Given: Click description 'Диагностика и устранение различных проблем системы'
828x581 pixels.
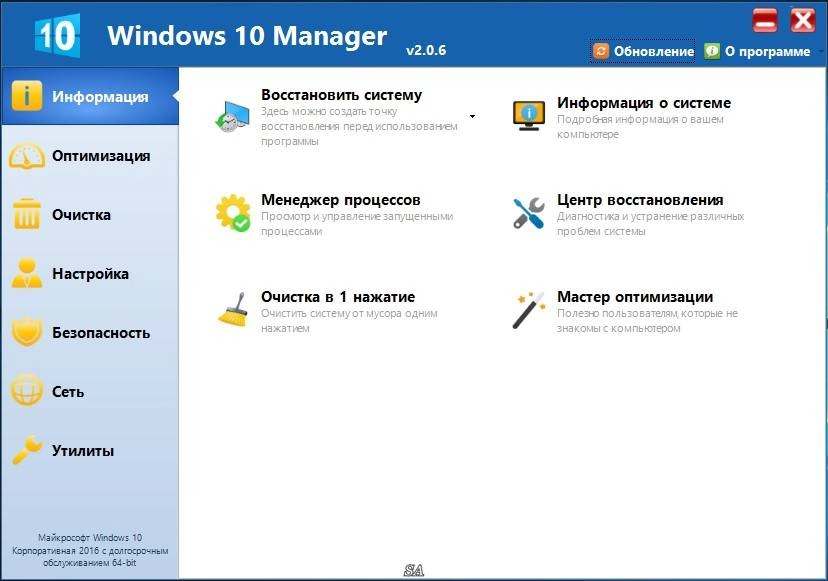Looking at the screenshot, I should pos(650,223).
